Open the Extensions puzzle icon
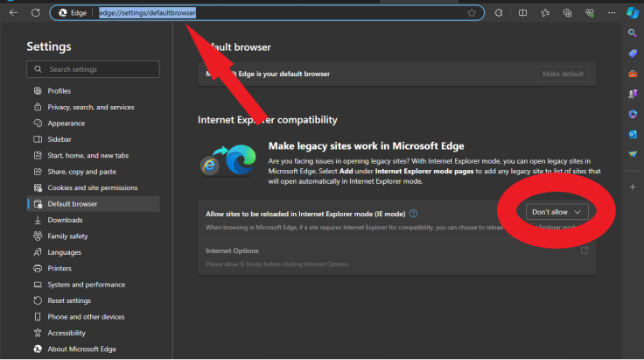 (499, 13)
